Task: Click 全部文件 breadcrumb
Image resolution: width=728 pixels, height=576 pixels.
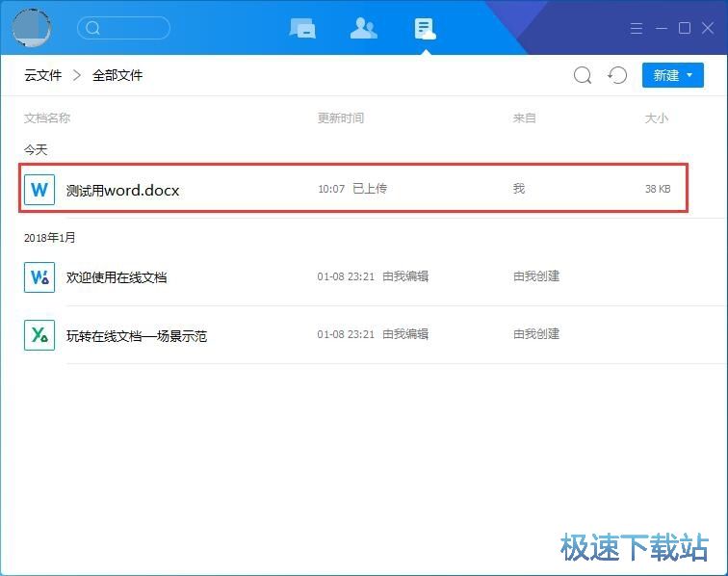Action: 117,75
